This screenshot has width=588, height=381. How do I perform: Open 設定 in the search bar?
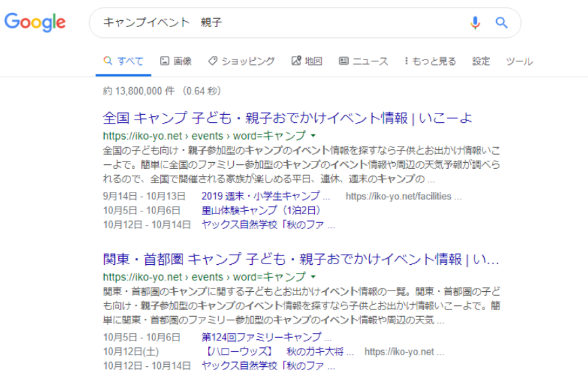click(481, 61)
